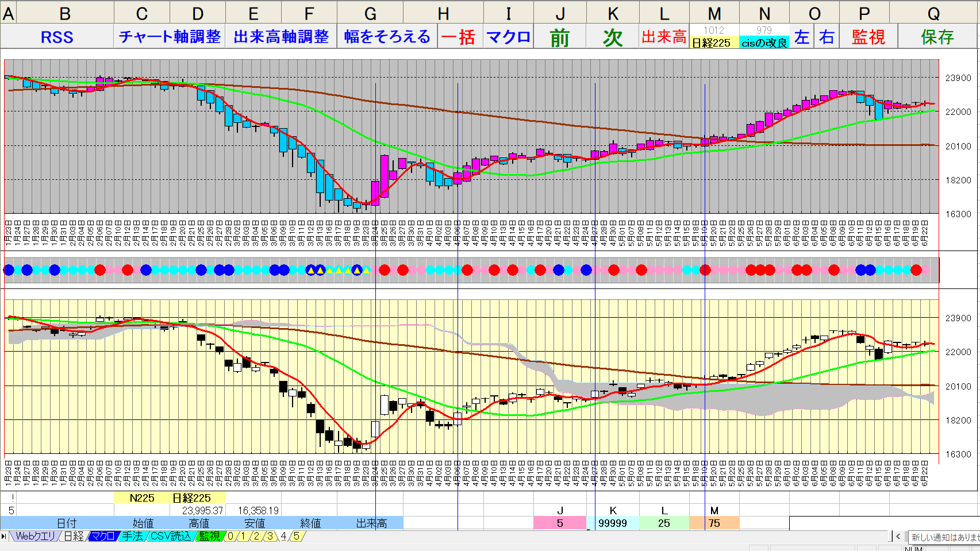
Task: Switch to the CSV読込 sheet tab
Action: click(171, 536)
